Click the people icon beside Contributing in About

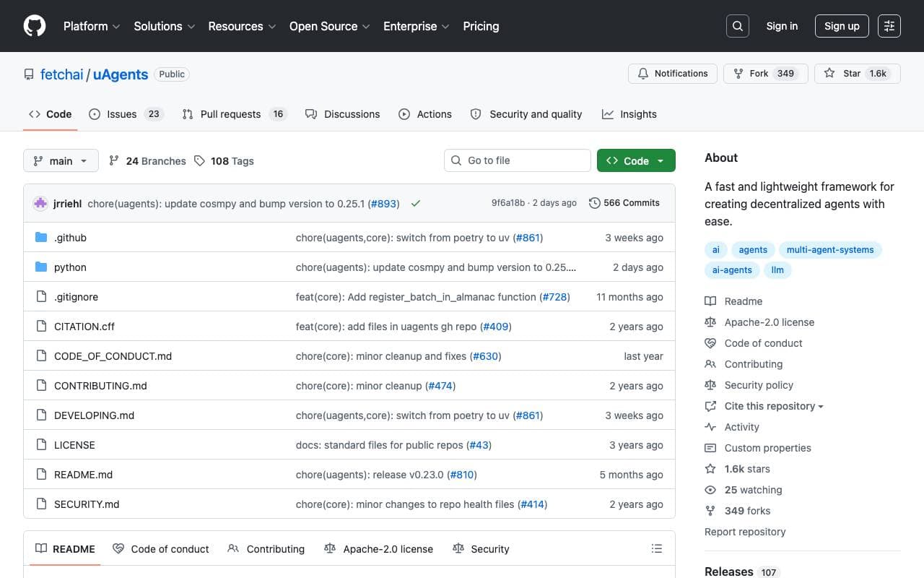pyautogui.click(x=710, y=364)
